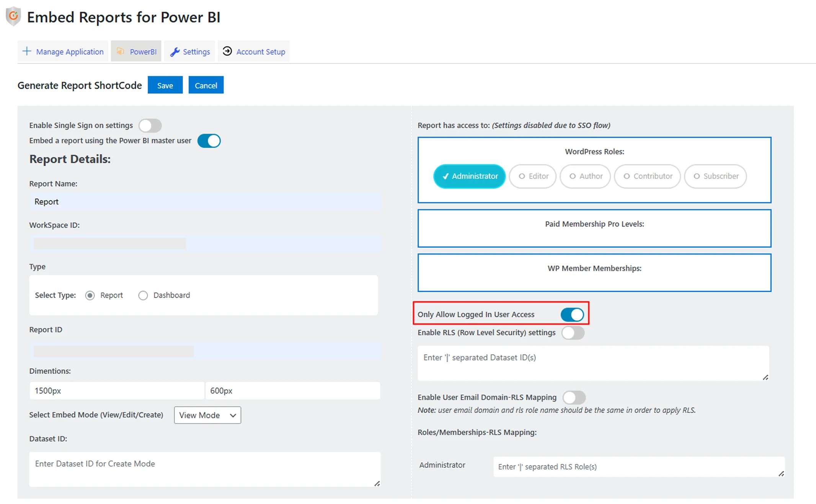Click the Embed Reports for Power BI heading

pyautogui.click(x=124, y=17)
